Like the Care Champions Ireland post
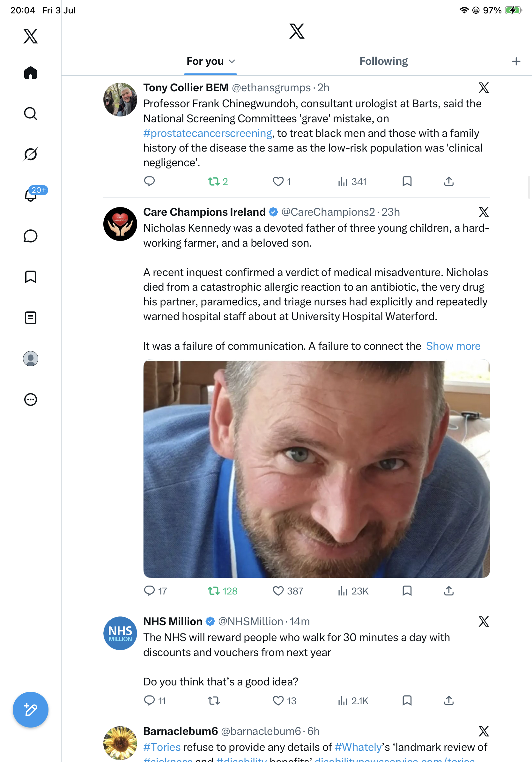The image size is (532, 762). [278, 591]
